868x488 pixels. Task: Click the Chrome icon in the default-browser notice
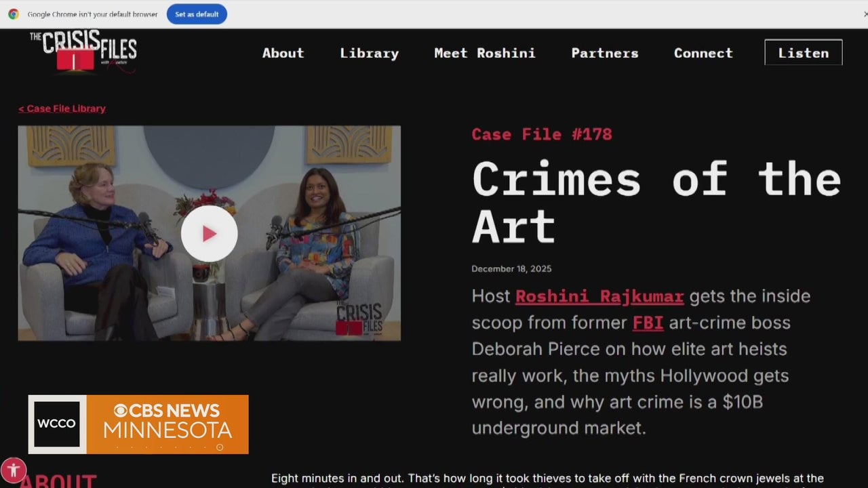(14, 14)
